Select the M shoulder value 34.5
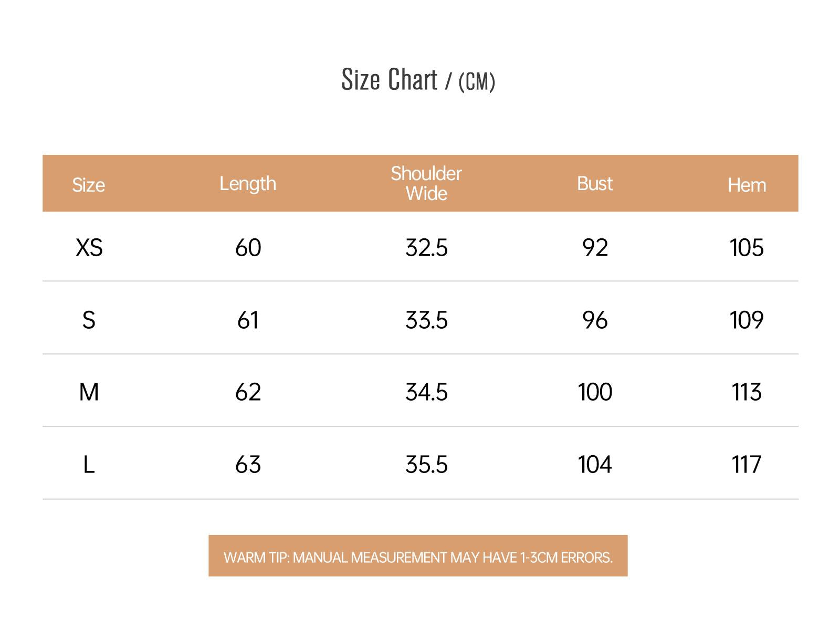The width and height of the screenshot is (840, 630). point(426,392)
